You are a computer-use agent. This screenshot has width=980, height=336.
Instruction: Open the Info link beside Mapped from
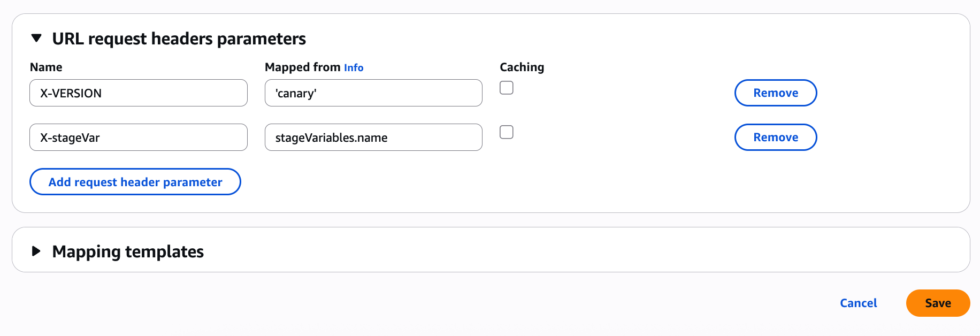[354, 68]
